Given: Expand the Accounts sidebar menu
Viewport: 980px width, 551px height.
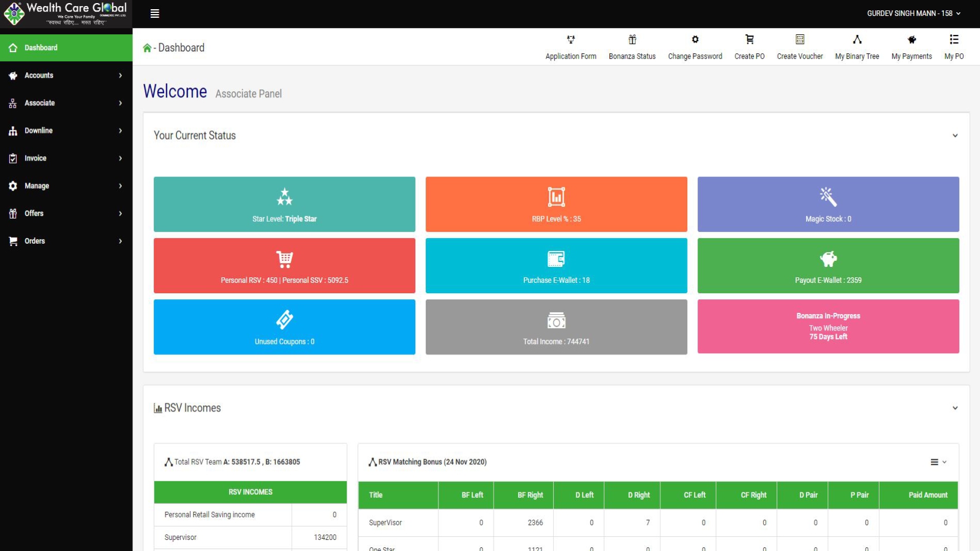Looking at the screenshot, I should (66, 75).
